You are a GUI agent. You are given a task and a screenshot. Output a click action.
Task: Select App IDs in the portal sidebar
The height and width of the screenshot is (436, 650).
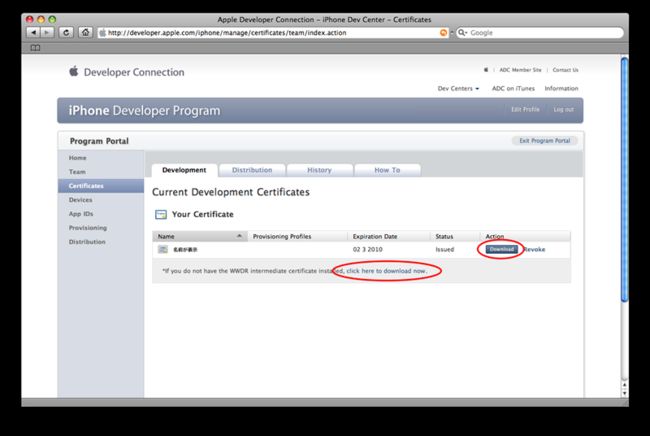click(81, 214)
